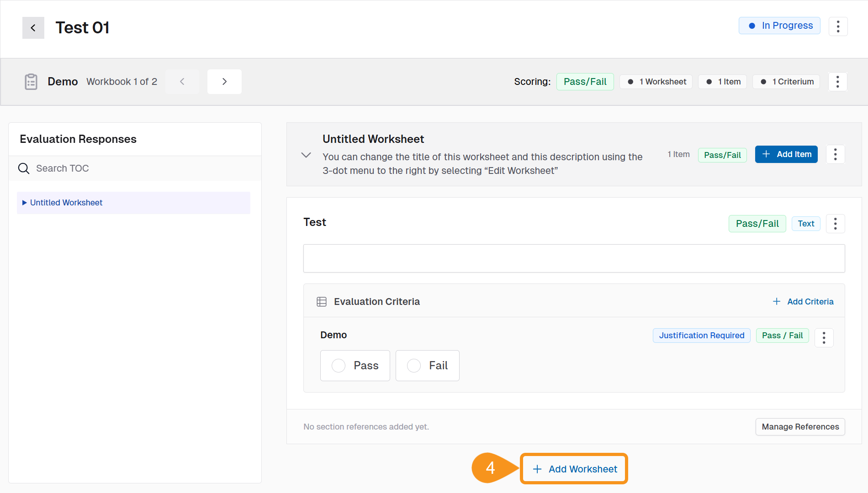Open Manage References

(800, 426)
